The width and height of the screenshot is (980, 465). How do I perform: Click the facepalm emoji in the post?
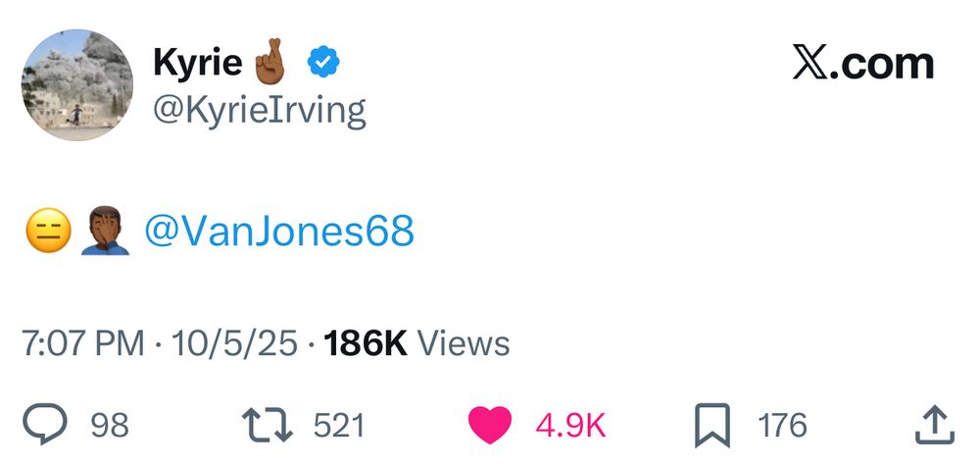[105, 232]
